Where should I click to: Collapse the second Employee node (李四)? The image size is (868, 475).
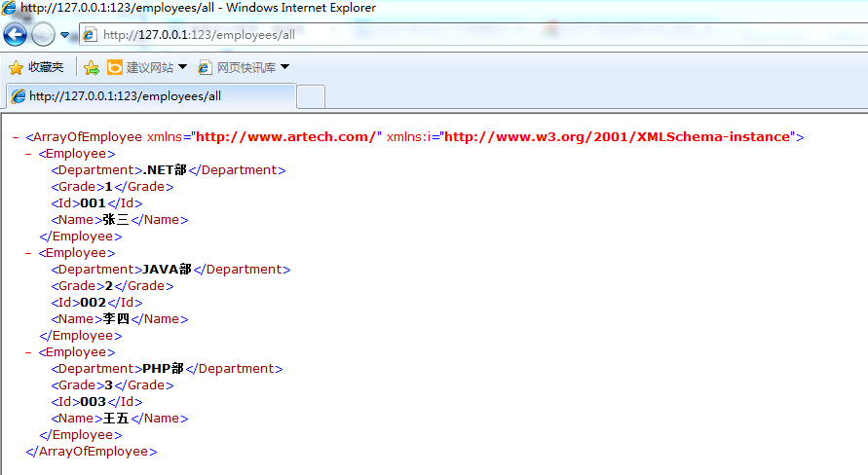tap(28, 253)
